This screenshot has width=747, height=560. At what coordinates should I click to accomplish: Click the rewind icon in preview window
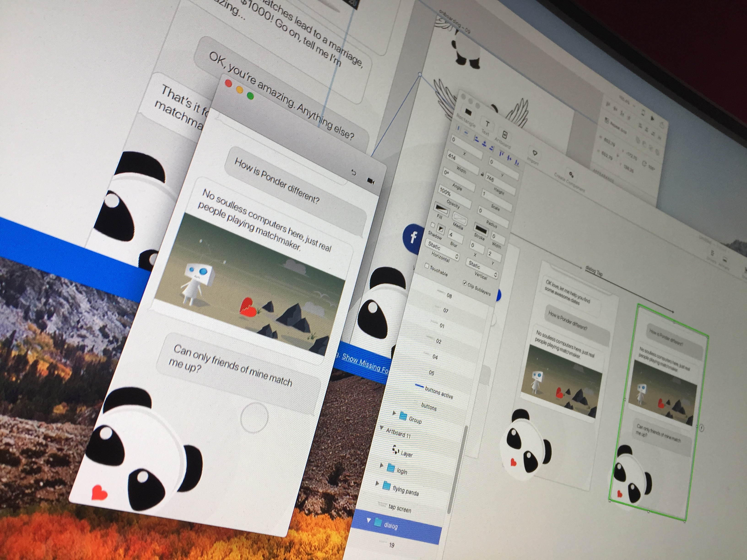point(353,173)
